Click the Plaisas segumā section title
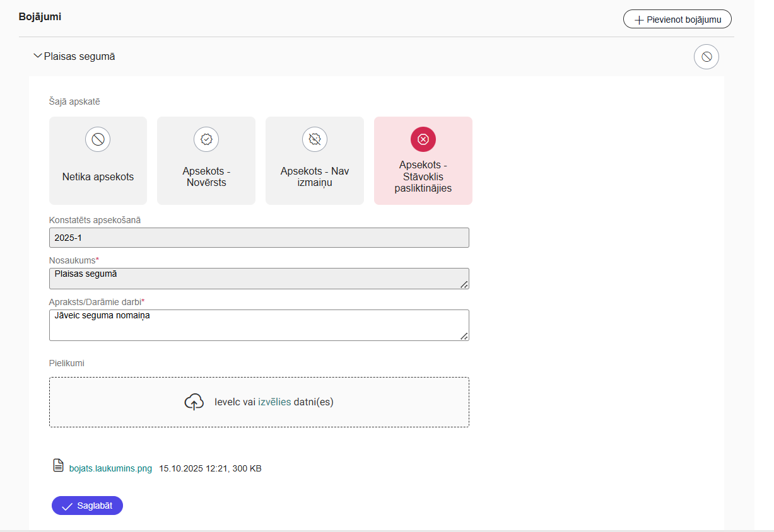Screen dimensions: 774x532 coord(79,57)
